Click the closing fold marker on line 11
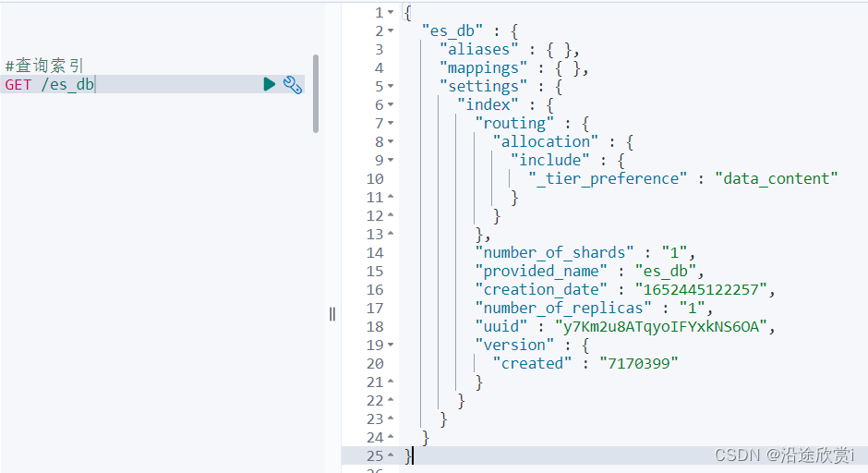Image resolution: width=868 pixels, height=473 pixels. coord(391,198)
